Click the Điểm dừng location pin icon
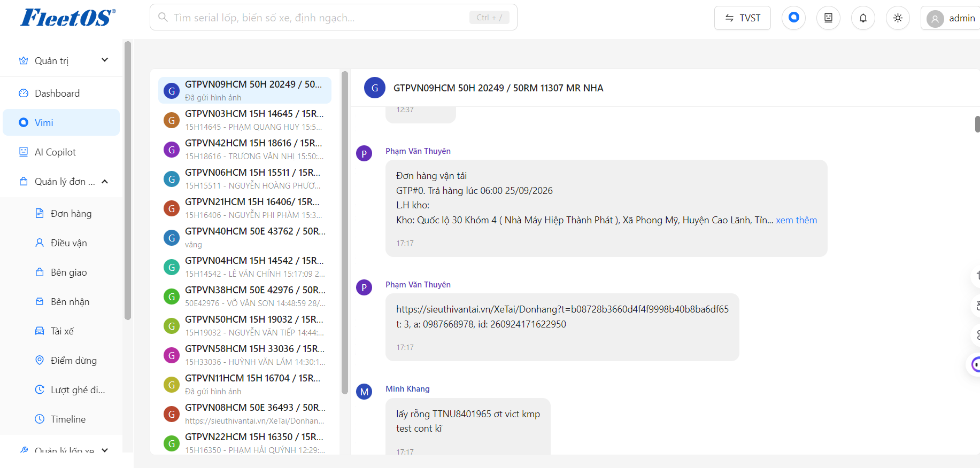 [x=40, y=360]
